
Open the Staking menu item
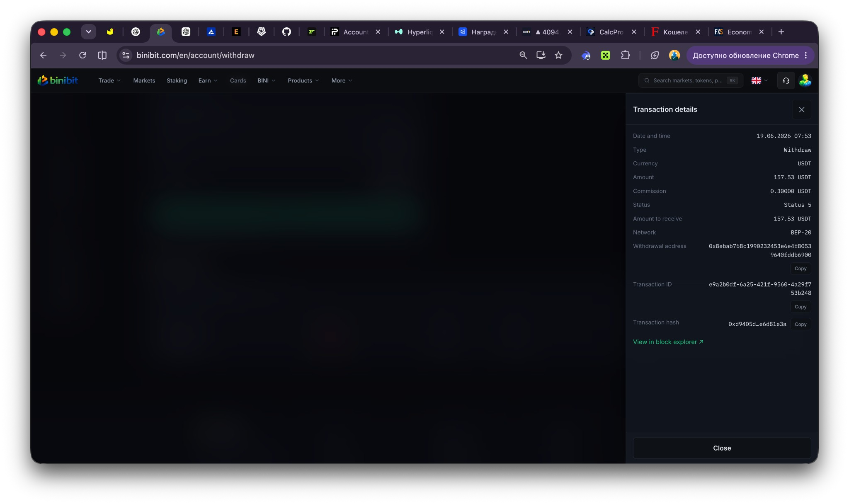pyautogui.click(x=177, y=80)
